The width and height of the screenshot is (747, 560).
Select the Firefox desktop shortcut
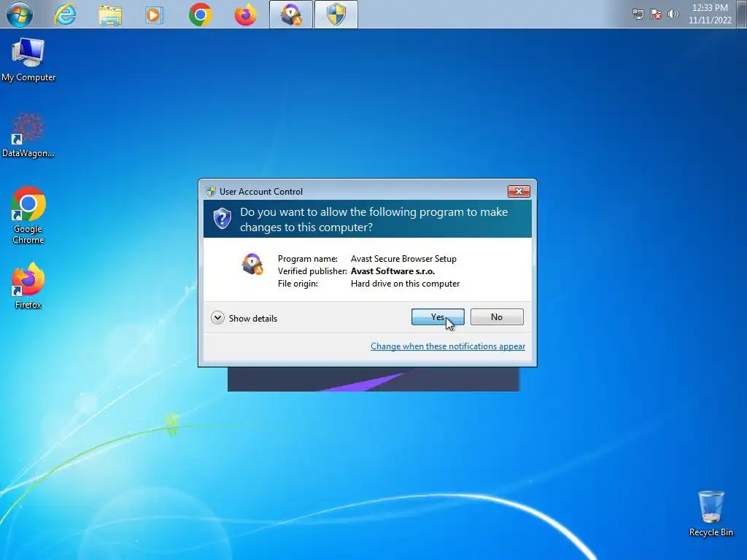pyautogui.click(x=28, y=285)
